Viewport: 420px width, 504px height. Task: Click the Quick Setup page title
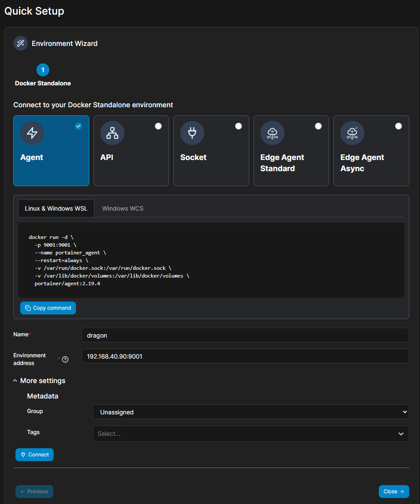(x=34, y=11)
